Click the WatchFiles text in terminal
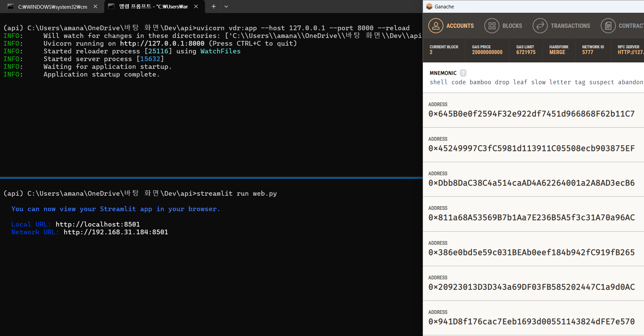Viewport: 644px width, 336px height. [220, 51]
